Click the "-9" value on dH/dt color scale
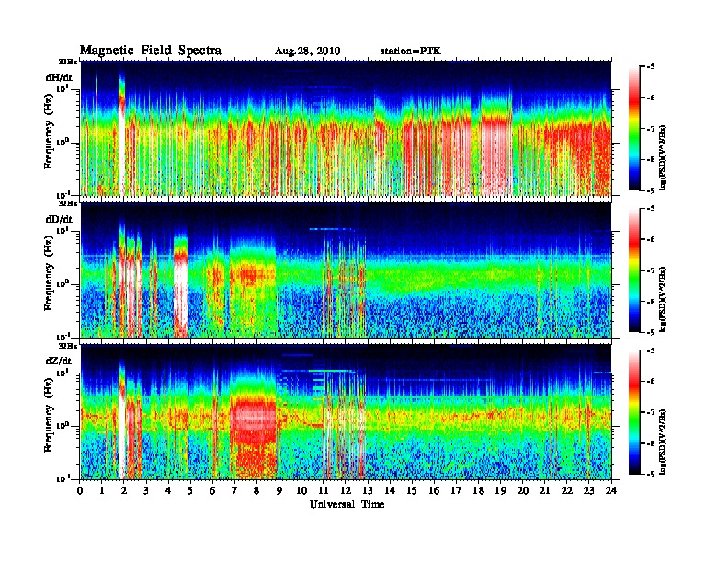The width and height of the screenshot is (728, 563). click(650, 190)
